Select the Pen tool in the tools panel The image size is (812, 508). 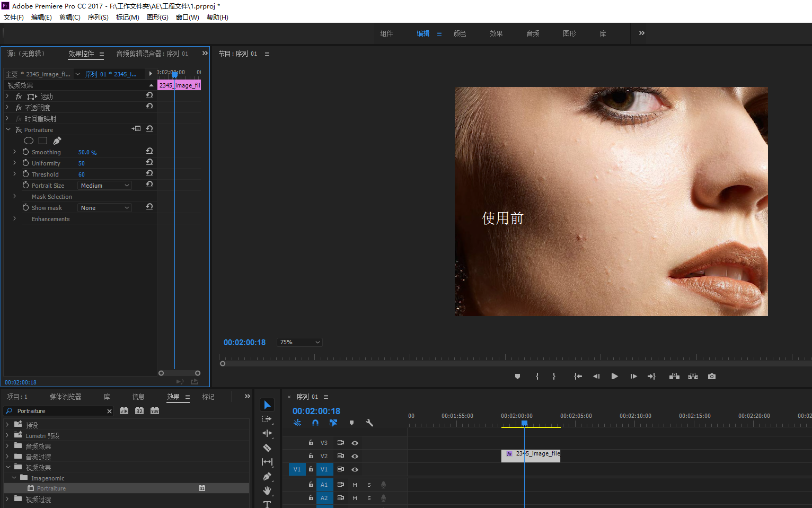(x=267, y=477)
